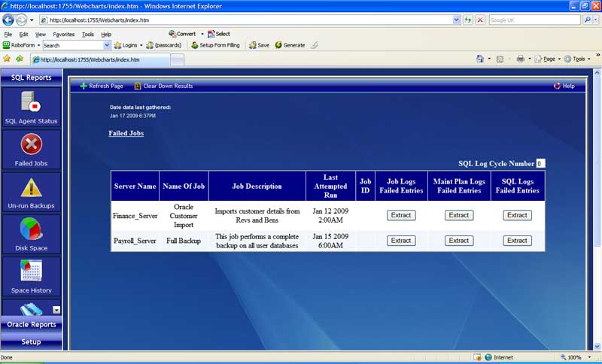Image resolution: width=602 pixels, height=364 pixels.
Task: Open the Space History calendar icon
Action: tap(31, 271)
